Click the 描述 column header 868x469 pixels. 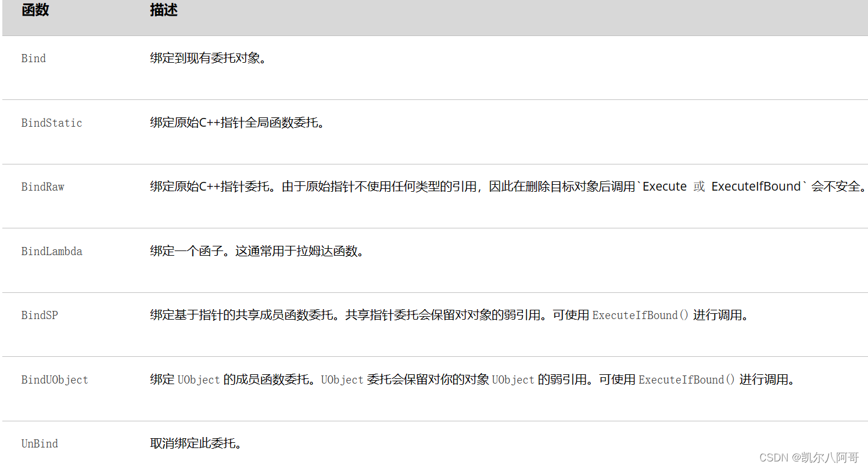[x=163, y=10]
